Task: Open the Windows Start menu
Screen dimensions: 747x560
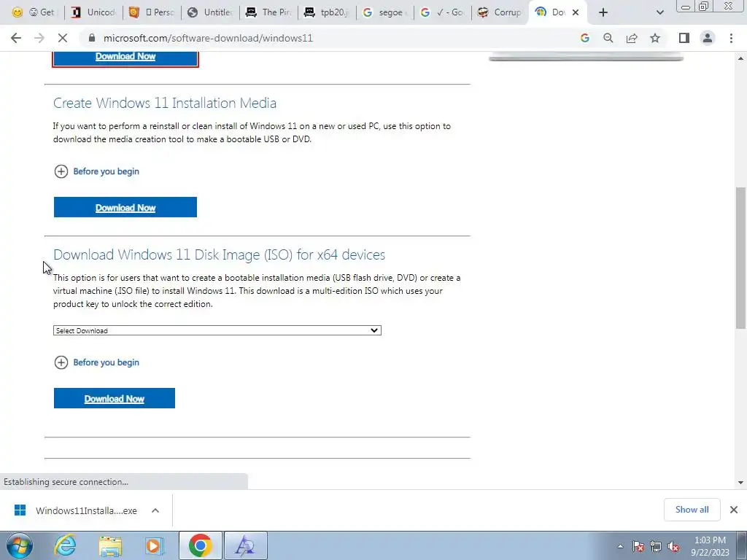Action: pos(19,545)
